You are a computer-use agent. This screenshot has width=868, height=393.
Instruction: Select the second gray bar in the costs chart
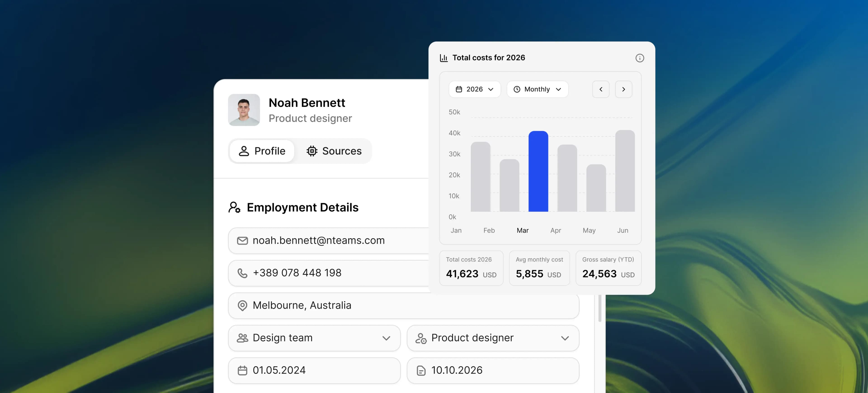click(509, 186)
